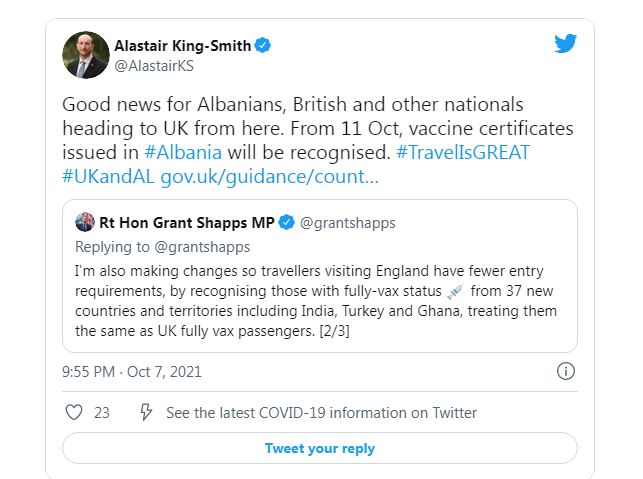Click the Twitter bird logo
Image resolution: width=643 pixels, height=479 pixels.
pos(565,44)
